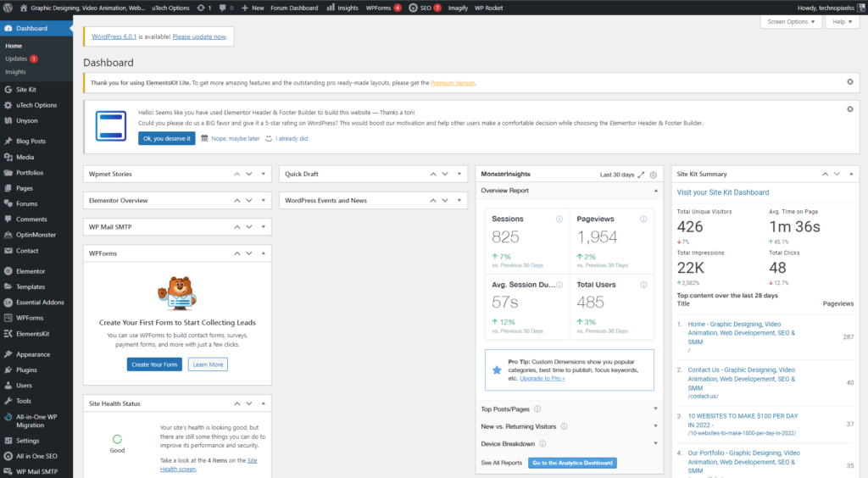Dismiss the ElementsKit Lite notice

tap(849, 82)
